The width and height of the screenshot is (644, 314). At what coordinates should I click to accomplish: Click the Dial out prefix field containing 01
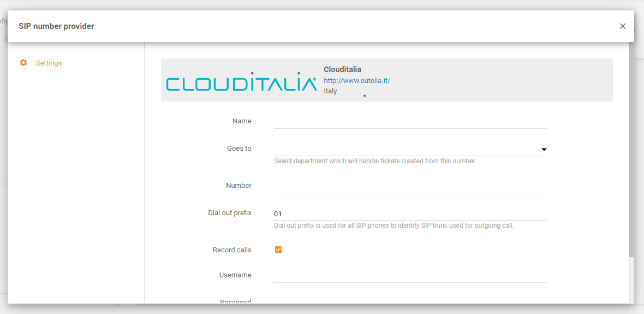[410, 214]
